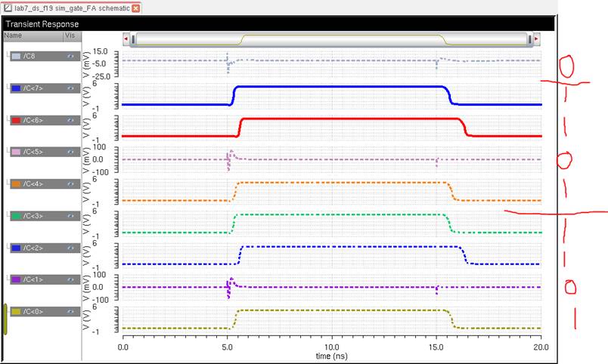Select the /C<1> signal name
Viewport: 608px width, 364px height.
33,279
